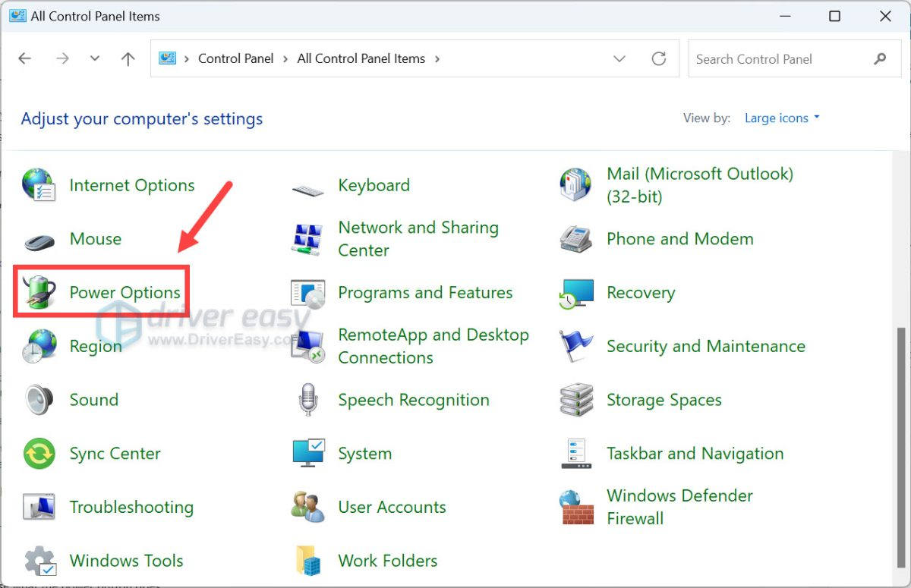Click the search magnifier icon
The image size is (911, 588).
(880, 58)
